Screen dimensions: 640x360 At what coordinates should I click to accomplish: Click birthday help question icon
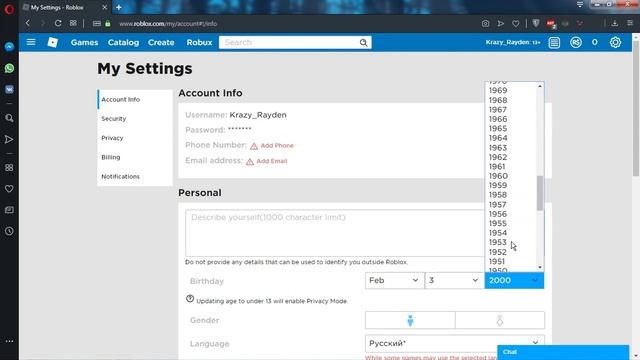tap(190, 299)
